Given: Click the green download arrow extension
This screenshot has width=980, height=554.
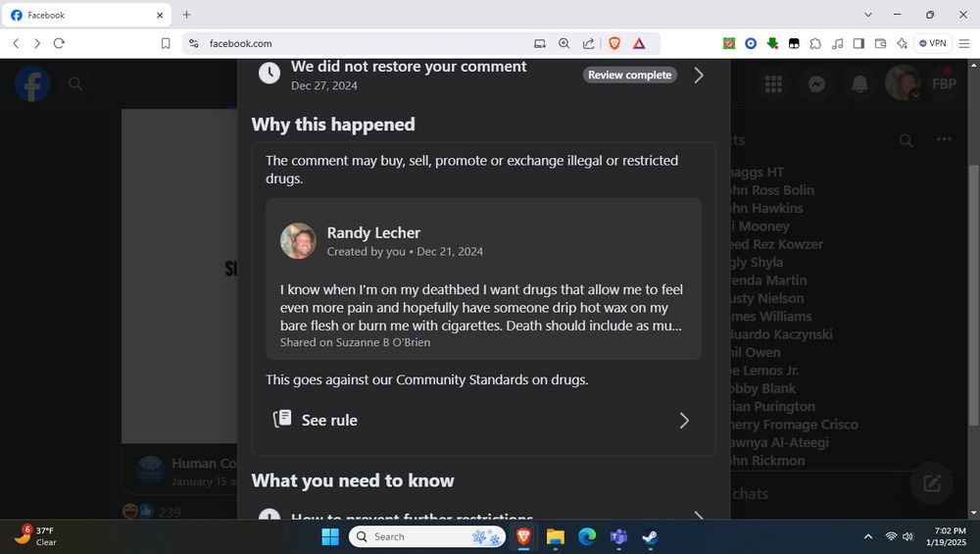Looking at the screenshot, I should click(x=772, y=43).
